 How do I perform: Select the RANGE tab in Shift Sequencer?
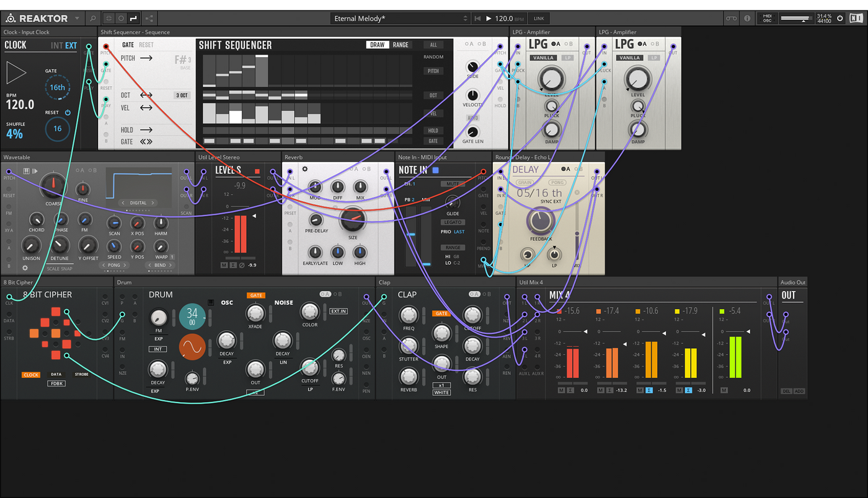point(401,45)
